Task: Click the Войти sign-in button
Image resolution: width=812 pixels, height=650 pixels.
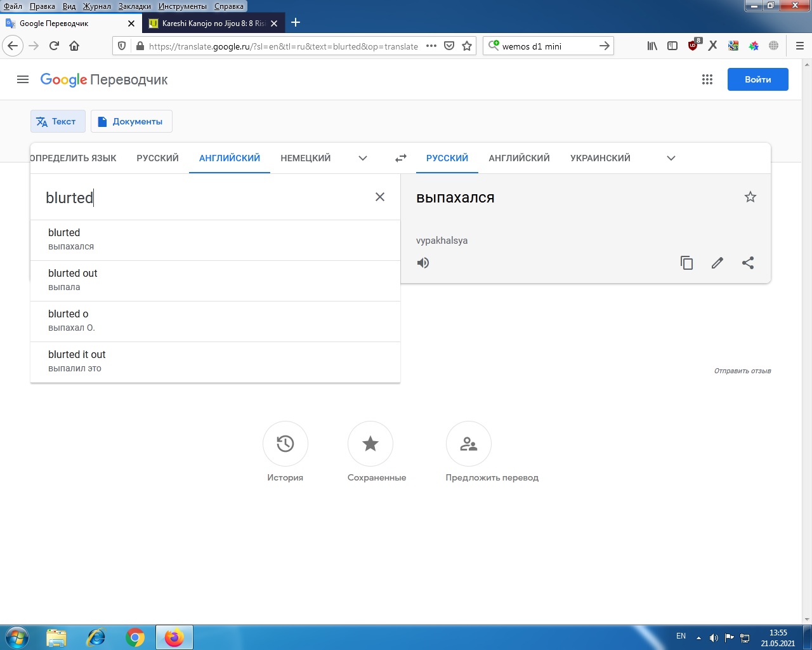Action: coord(757,79)
